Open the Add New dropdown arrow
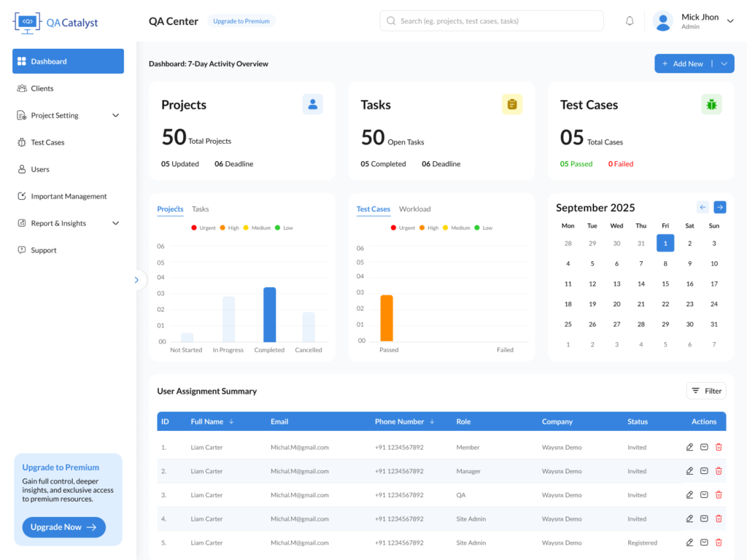747x560 pixels. coord(724,64)
